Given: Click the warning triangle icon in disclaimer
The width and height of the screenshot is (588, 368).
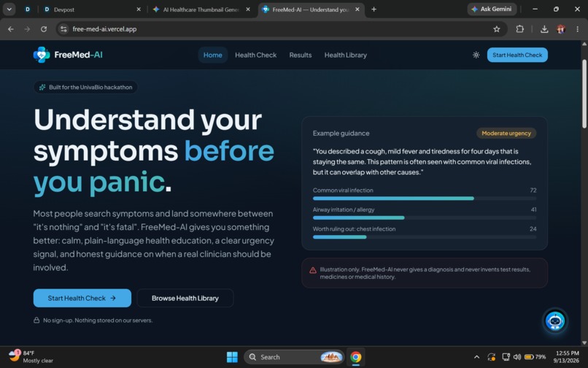Looking at the screenshot, I should coord(313,270).
